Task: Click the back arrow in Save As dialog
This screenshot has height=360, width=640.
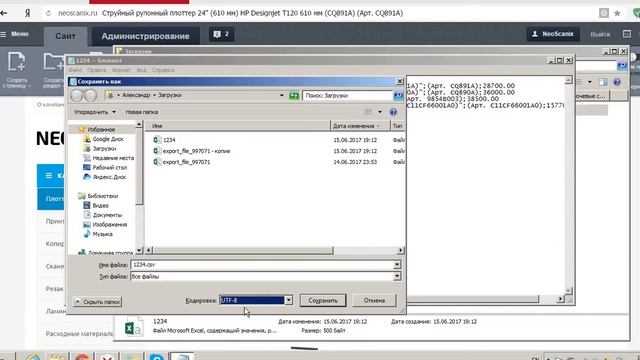Action: 76,96
